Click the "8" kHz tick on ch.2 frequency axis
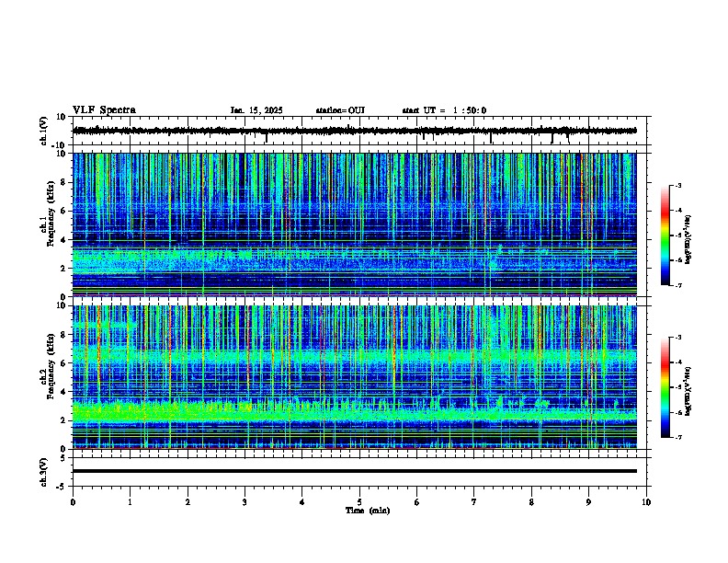The height and width of the screenshot is (563, 728). (x=64, y=335)
